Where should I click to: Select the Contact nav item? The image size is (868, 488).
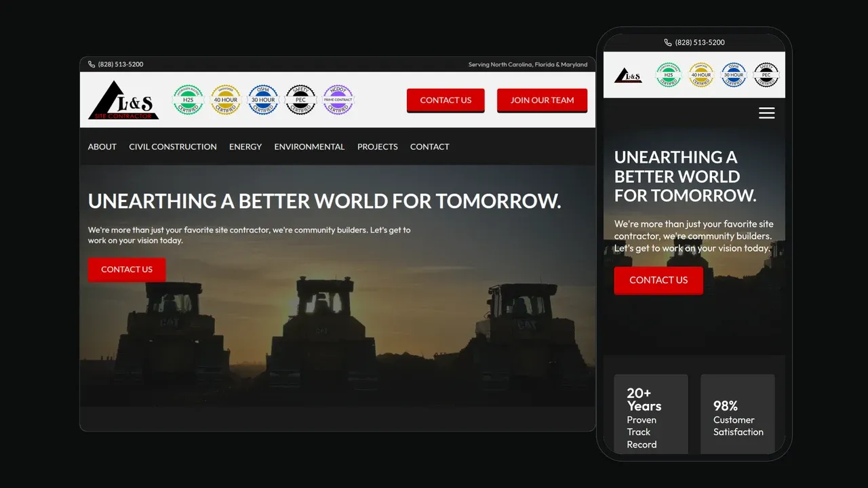tap(430, 146)
